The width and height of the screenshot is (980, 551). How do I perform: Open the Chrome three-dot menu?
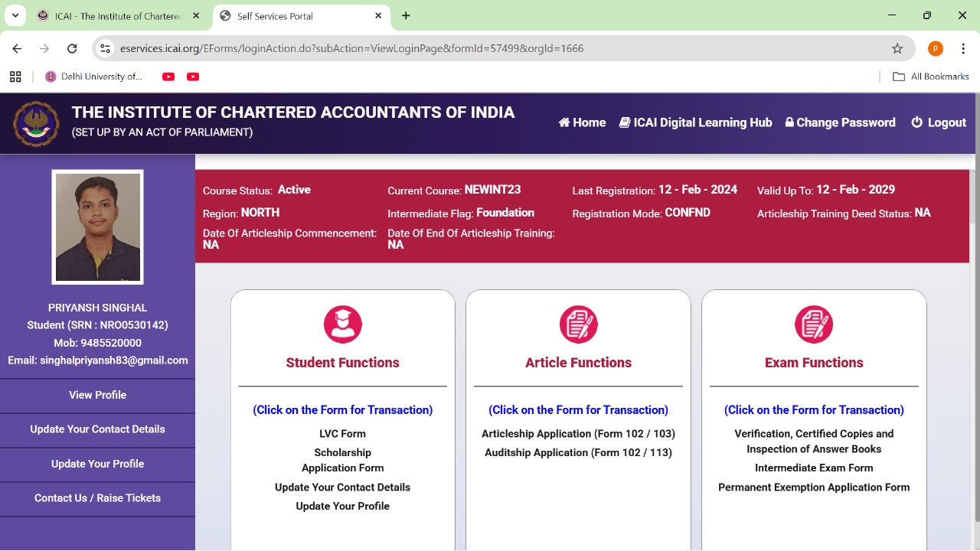(962, 48)
